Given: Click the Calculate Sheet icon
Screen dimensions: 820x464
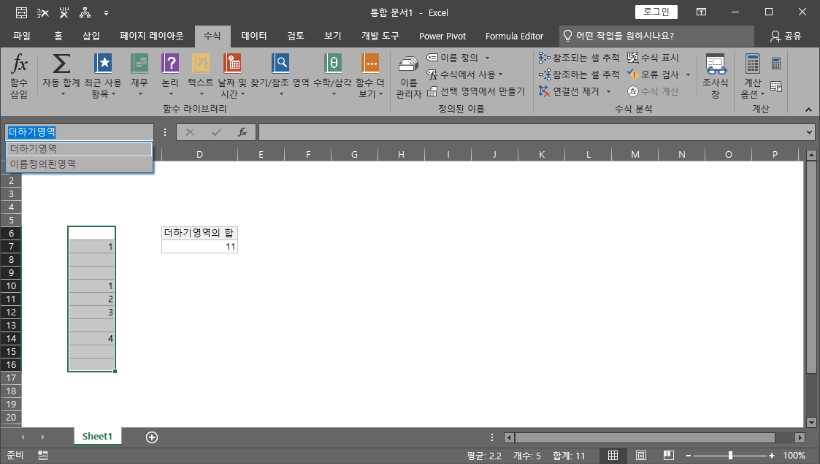Looking at the screenshot, I should coord(776,87).
